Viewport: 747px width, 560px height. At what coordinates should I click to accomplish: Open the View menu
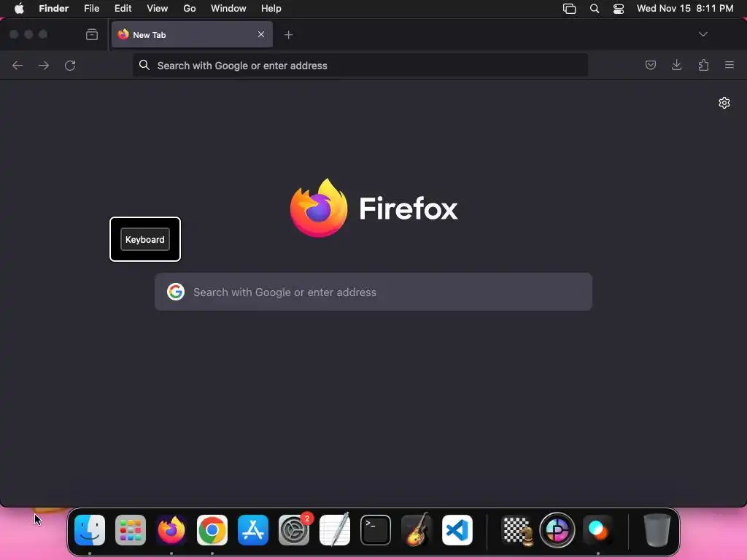point(158,9)
